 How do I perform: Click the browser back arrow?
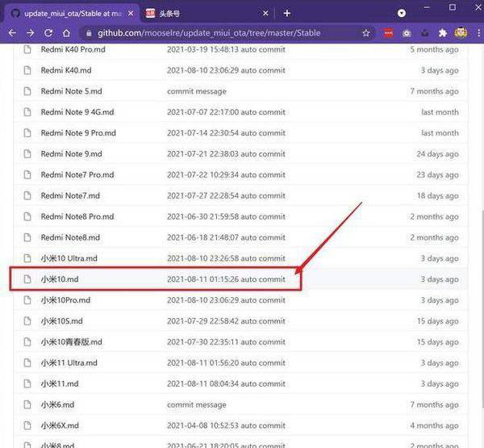click(11, 33)
